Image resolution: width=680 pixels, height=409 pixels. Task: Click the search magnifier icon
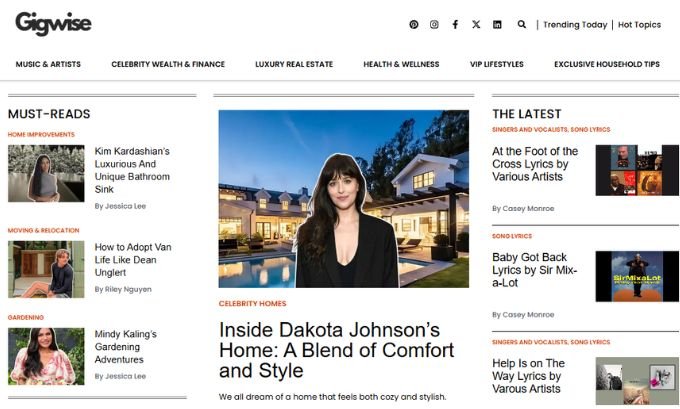coord(522,24)
